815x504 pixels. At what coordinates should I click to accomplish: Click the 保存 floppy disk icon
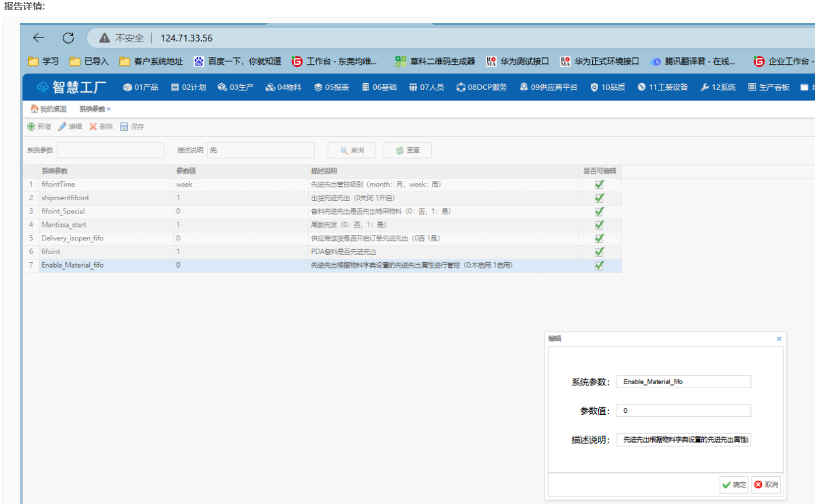[124, 127]
